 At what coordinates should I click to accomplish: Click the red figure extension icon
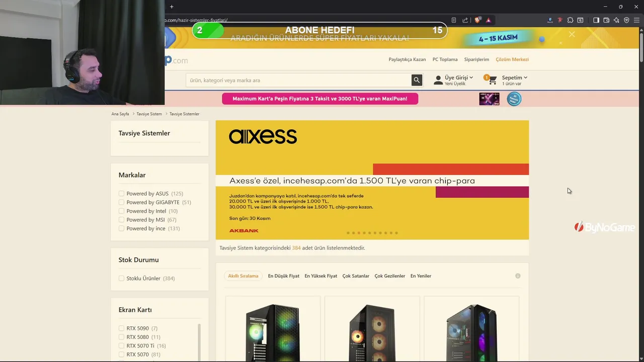(x=560, y=20)
